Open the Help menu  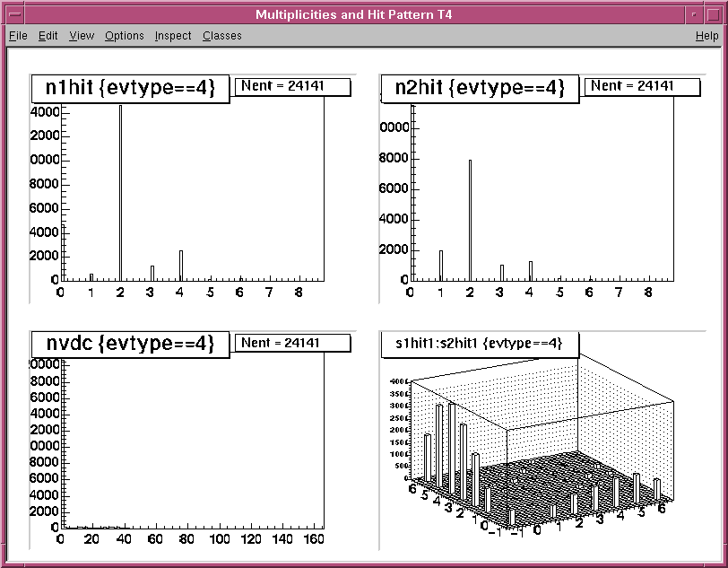tap(706, 36)
